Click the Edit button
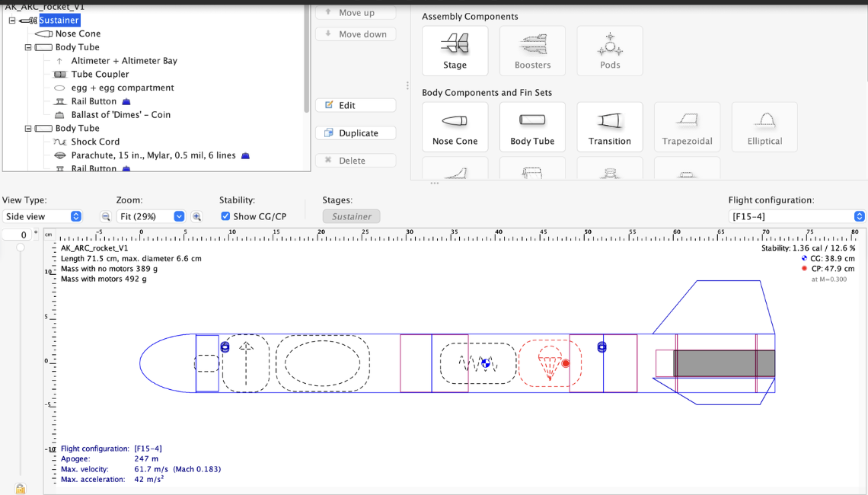The image size is (868, 495). pyautogui.click(x=356, y=105)
